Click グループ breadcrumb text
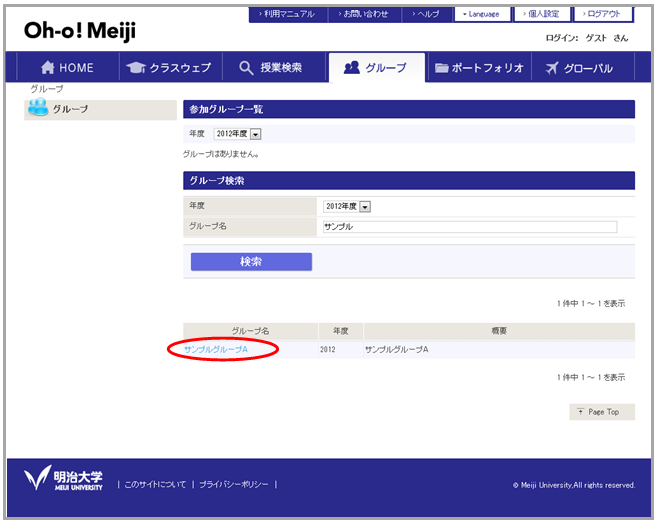Screen dimensions: 660x525 47,89
